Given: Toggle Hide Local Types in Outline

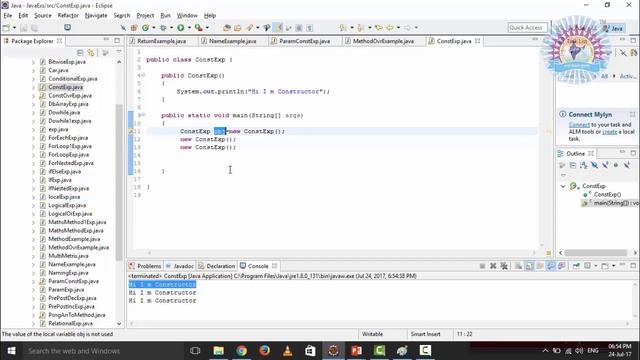Looking at the screenshot, I should (x=627, y=165).
